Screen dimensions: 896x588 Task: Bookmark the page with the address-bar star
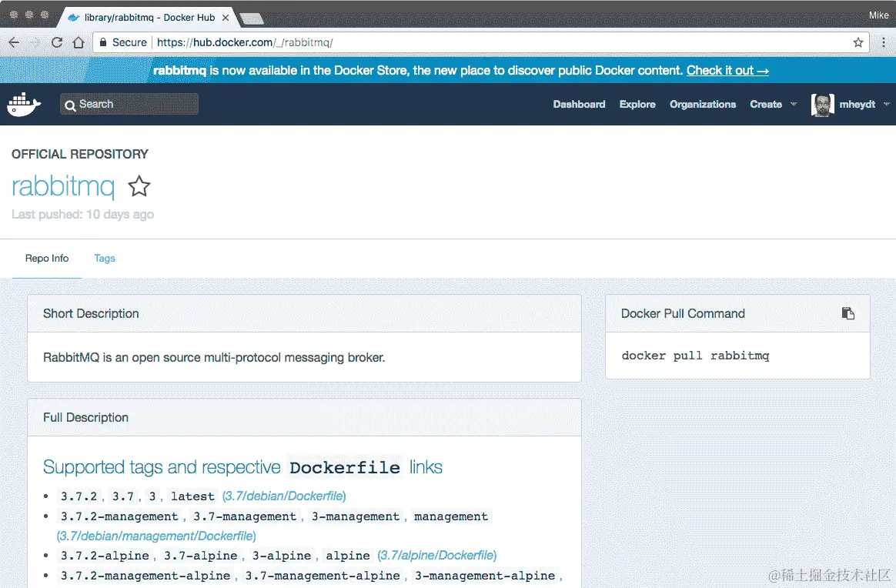coord(858,42)
